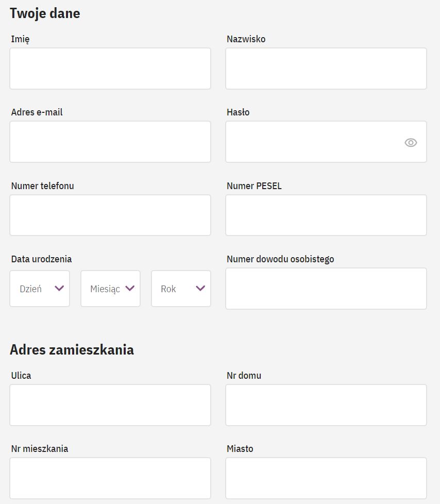The image size is (440, 504).
Task: Click the Adres e-mail label text
Action: coord(37,112)
